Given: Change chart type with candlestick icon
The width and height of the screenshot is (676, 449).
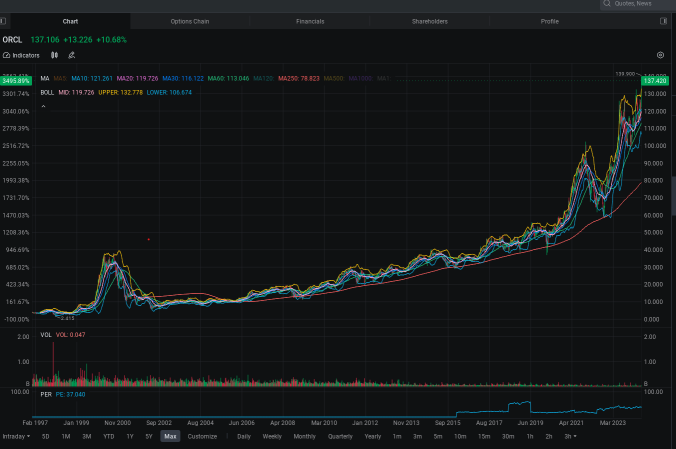Looking at the screenshot, I should (54, 55).
